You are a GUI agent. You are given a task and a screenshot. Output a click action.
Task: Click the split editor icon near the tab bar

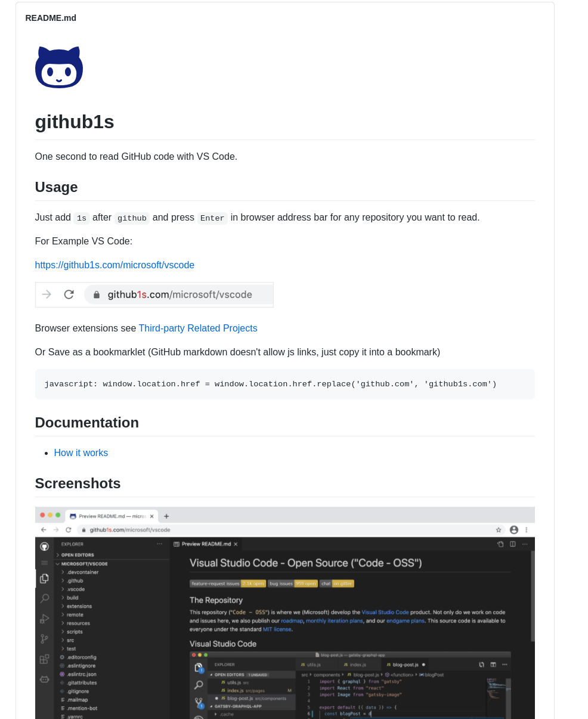click(x=512, y=544)
